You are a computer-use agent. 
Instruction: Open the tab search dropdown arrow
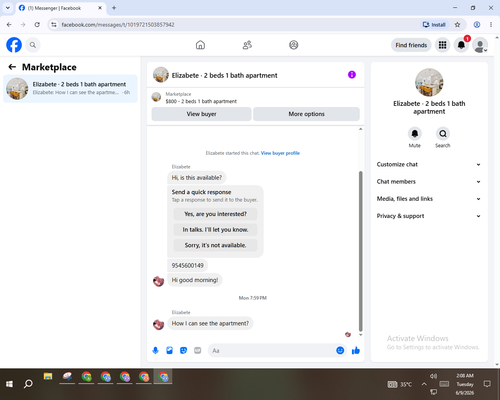8,8
